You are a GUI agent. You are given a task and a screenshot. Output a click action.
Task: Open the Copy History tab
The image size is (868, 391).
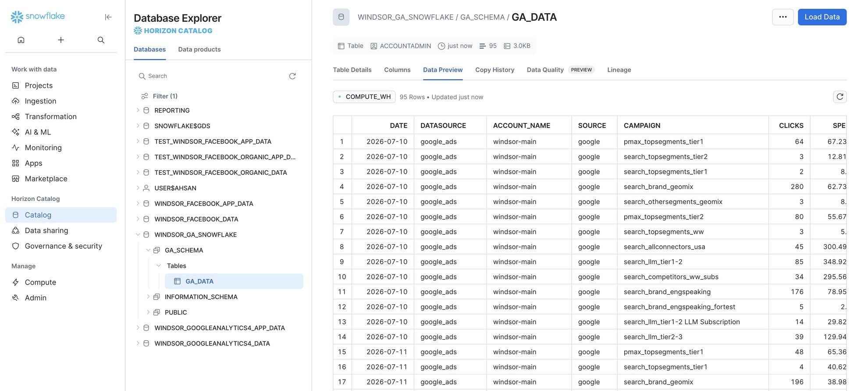(x=494, y=70)
